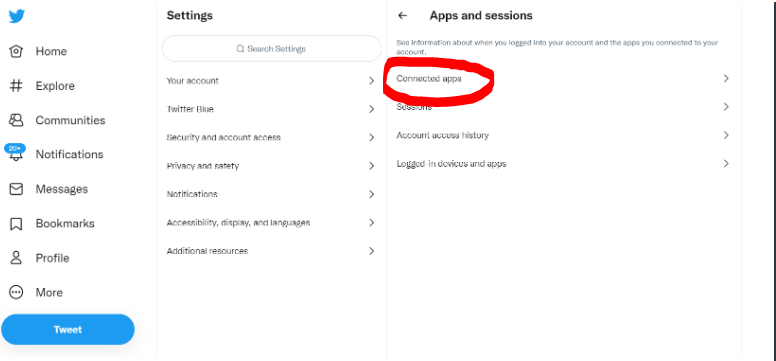Open the More circle menu icon
This screenshot has height=361, width=776.
[x=16, y=292]
